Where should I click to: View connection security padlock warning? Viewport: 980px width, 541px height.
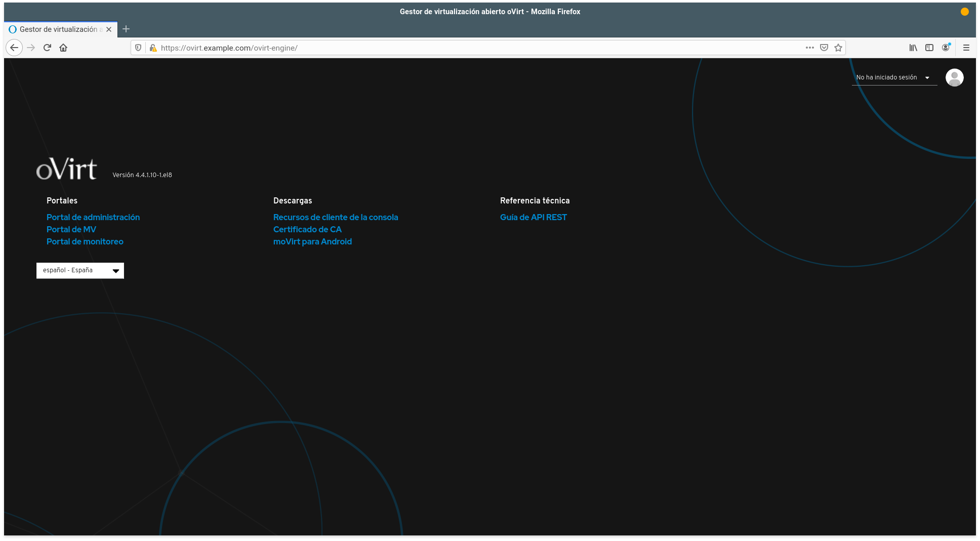(153, 48)
